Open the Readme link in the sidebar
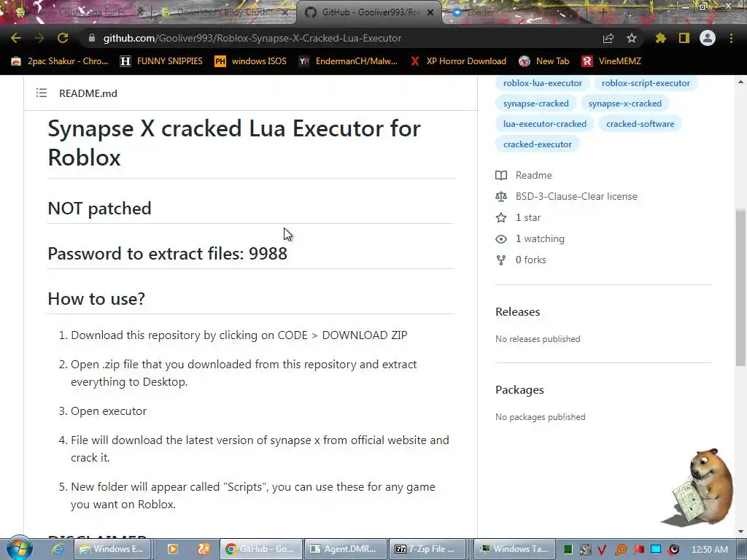747x560 pixels. pyautogui.click(x=533, y=175)
